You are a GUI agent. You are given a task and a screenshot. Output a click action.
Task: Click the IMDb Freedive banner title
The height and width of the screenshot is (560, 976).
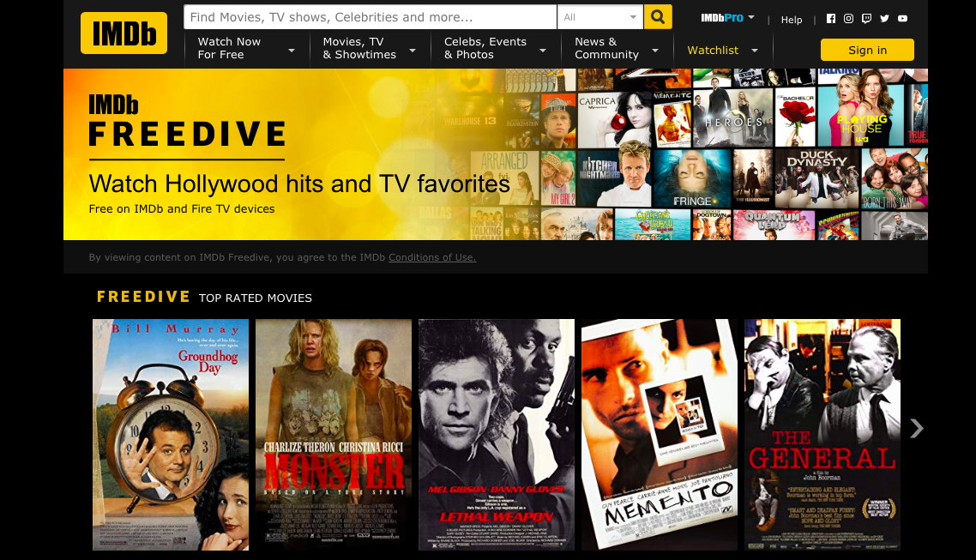pos(187,121)
